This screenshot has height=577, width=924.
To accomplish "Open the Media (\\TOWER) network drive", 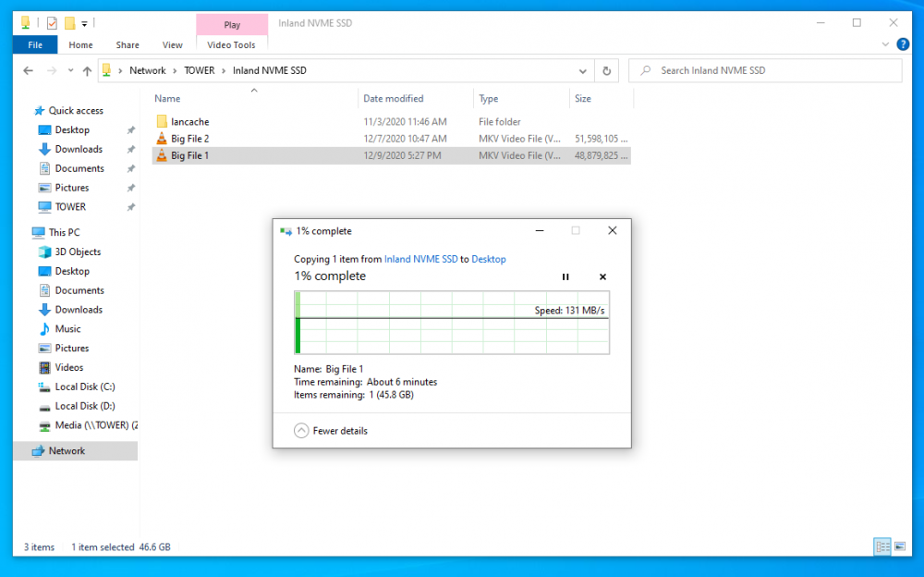I will (89, 425).
